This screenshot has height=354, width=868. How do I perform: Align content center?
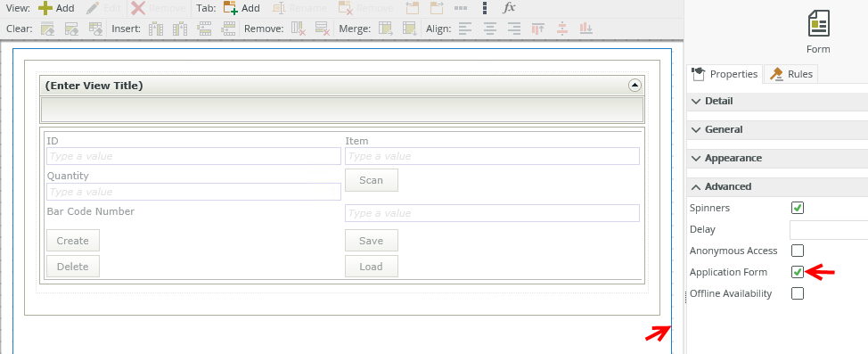pyautogui.click(x=490, y=29)
